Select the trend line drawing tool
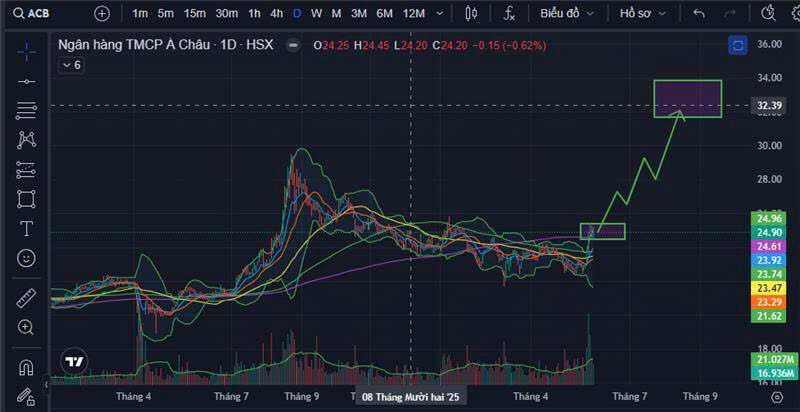 [x=26, y=82]
